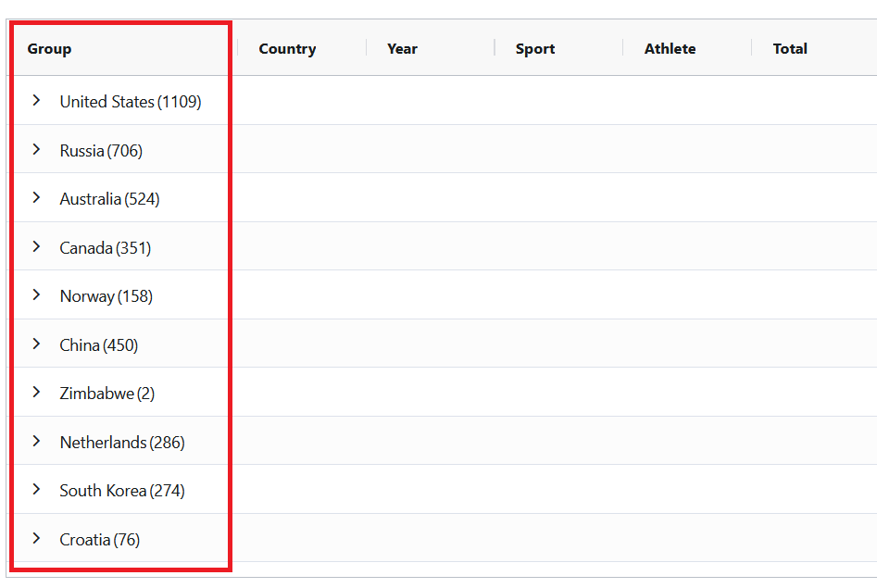Sort by the Total column header
This screenshot has height=588, width=877.
[790, 49]
